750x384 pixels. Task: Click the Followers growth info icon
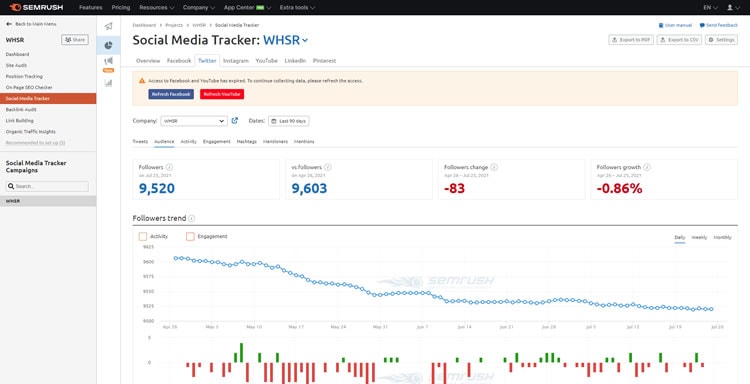[647, 167]
